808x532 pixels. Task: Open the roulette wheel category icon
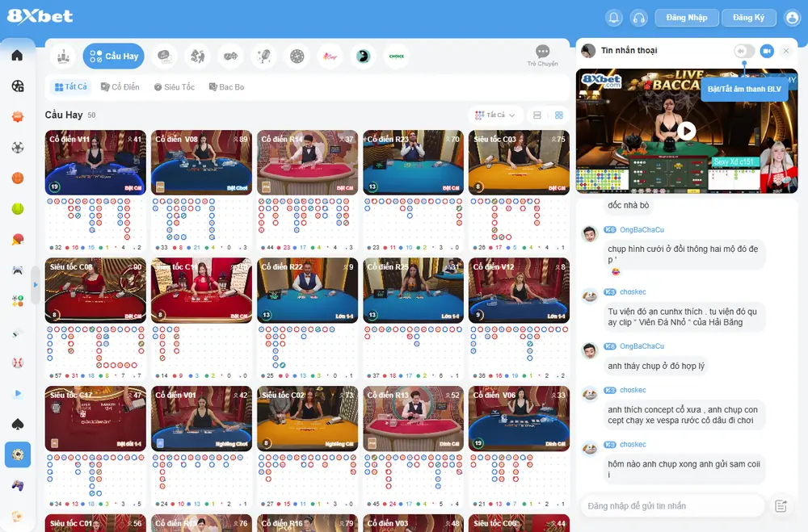coord(297,57)
